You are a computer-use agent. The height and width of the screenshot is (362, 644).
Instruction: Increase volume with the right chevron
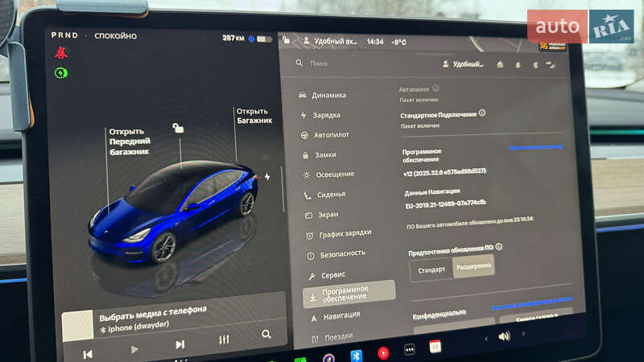[523, 334]
